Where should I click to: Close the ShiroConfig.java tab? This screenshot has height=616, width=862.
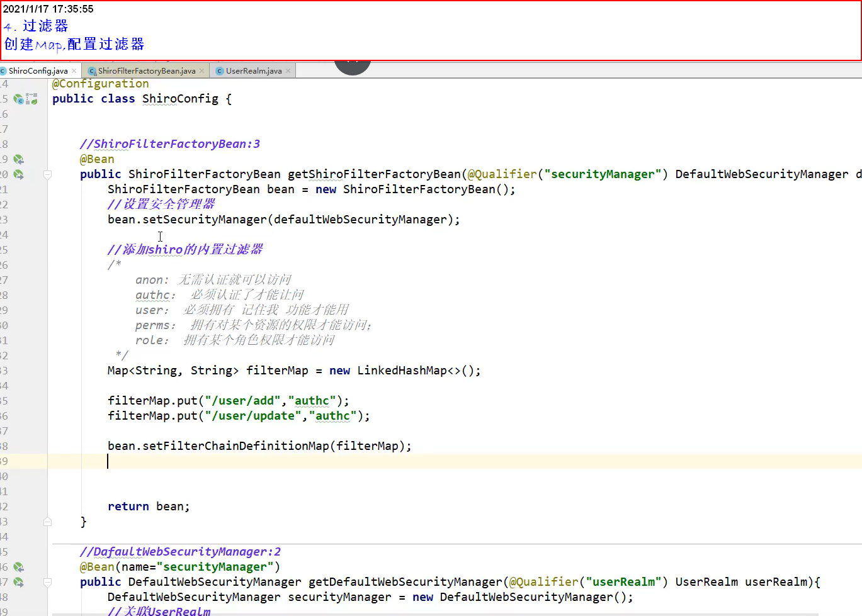point(74,71)
